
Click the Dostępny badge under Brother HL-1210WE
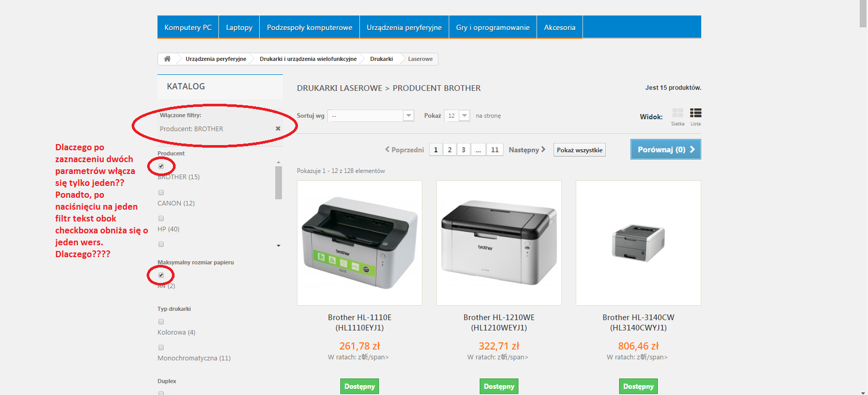pos(499,386)
